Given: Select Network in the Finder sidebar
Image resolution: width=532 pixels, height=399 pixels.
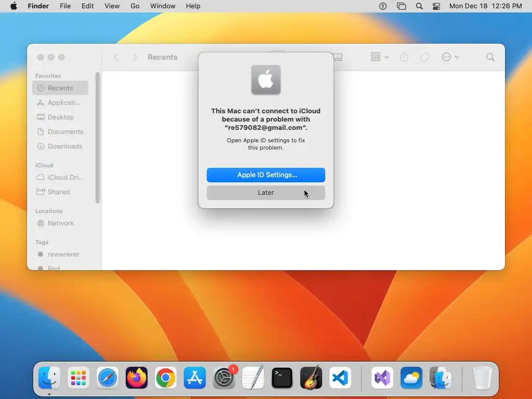Looking at the screenshot, I should pos(60,223).
